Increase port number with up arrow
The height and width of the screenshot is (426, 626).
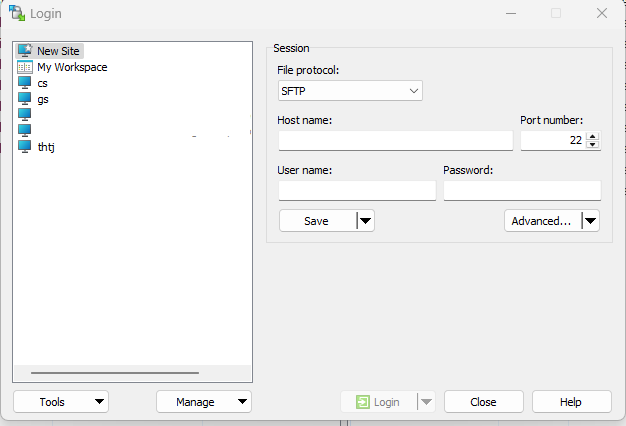pyautogui.click(x=592, y=137)
